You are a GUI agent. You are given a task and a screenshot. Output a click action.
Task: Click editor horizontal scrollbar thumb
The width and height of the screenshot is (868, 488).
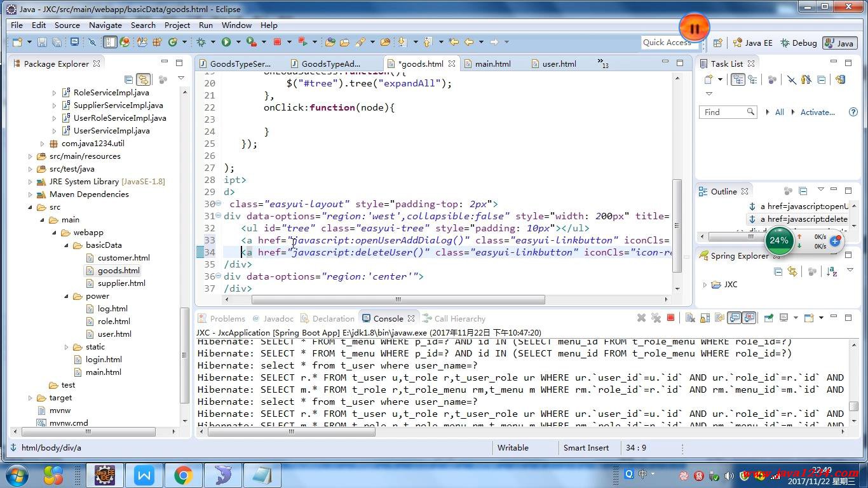[398, 299]
